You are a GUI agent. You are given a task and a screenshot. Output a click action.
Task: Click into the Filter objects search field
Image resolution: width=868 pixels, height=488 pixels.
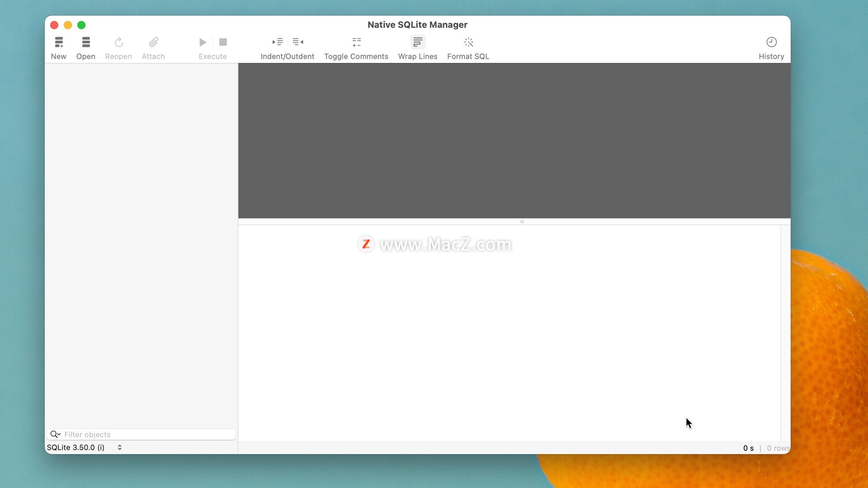[141, 434]
